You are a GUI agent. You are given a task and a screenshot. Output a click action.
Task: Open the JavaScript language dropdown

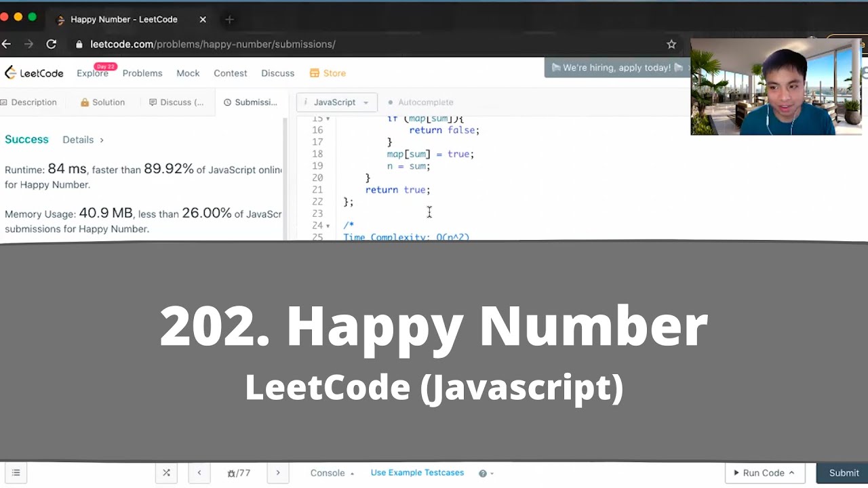click(x=337, y=102)
